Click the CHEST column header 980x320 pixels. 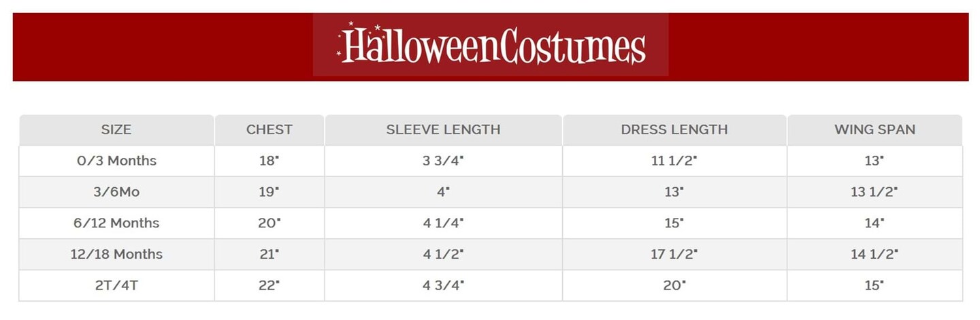click(269, 129)
